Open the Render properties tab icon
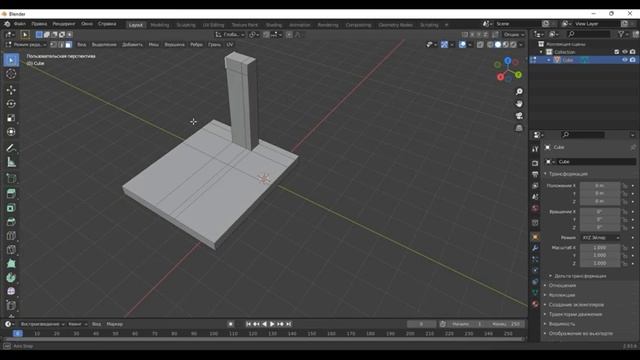This screenshot has height=360, width=640. pos(535,163)
